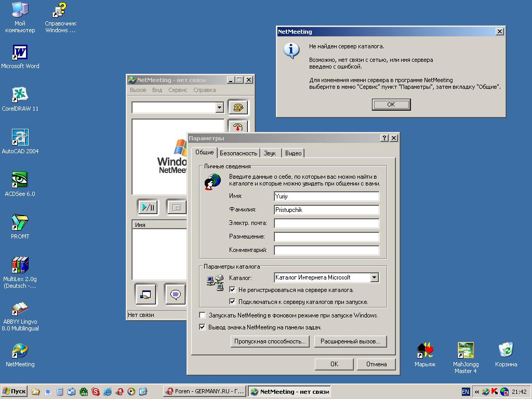Open the Сервис menu in NetMeeting

pos(178,90)
